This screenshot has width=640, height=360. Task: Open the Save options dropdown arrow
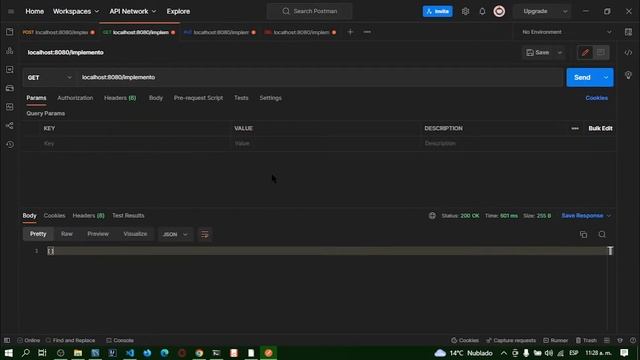[x=560, y=53]
